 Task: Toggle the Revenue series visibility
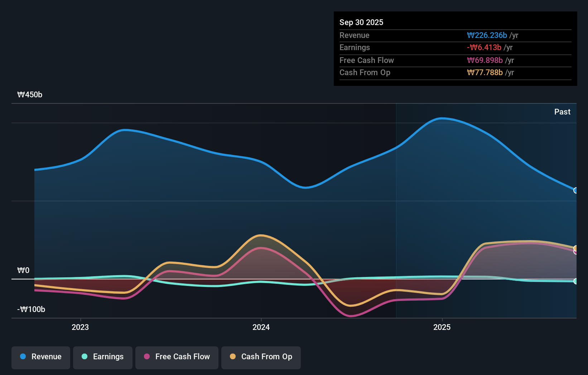40,357
